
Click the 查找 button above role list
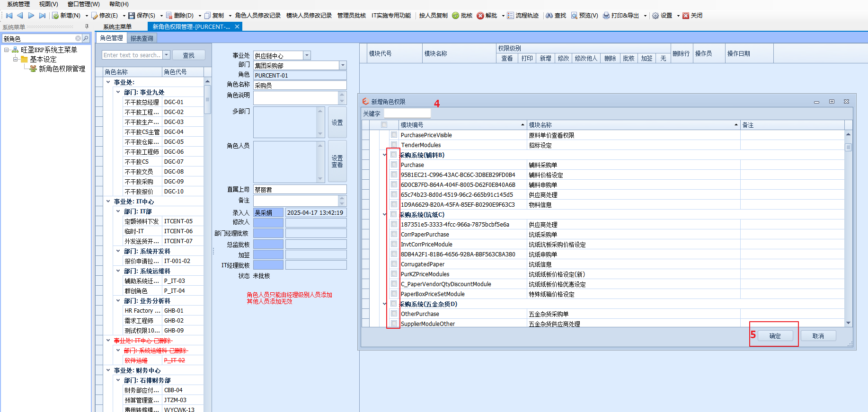point(189,55)
